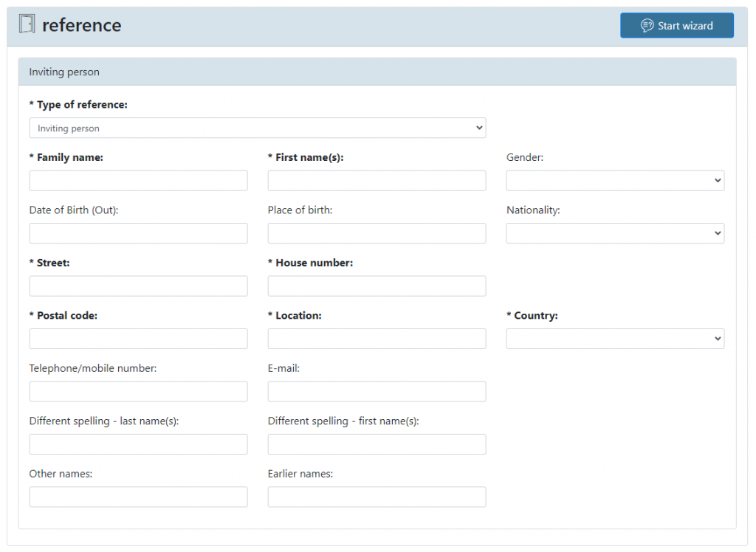This screenshot has height=552, width=756.
Task: Open the Type of reference dropdown
Action: click(257, 128)
